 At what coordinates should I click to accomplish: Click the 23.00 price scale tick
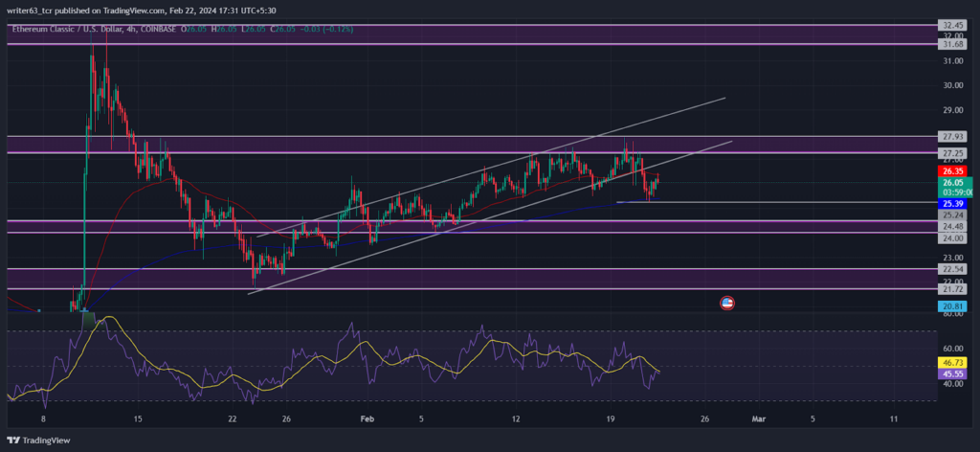(952, 257)
